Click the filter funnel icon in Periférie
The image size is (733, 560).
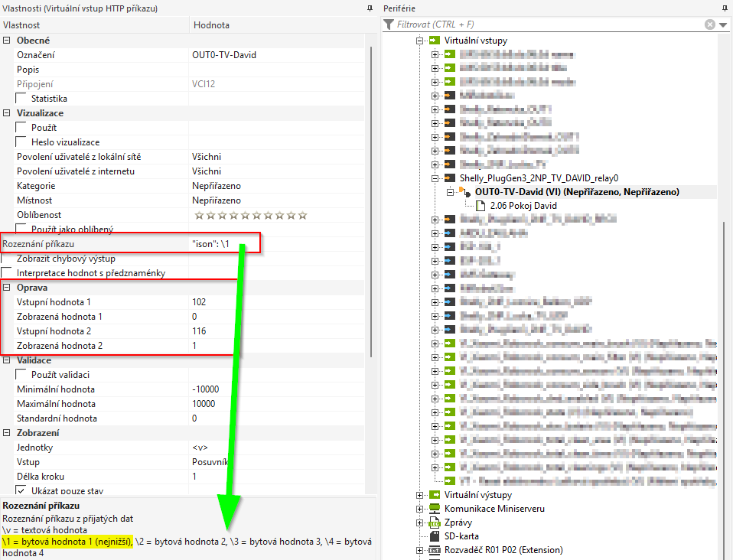[389, 24]
